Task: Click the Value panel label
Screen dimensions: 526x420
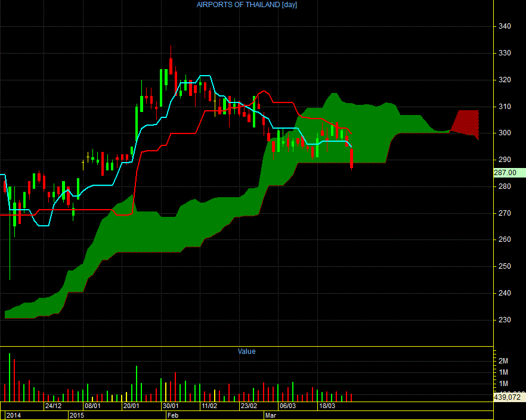Action: [x=246, y=351]
